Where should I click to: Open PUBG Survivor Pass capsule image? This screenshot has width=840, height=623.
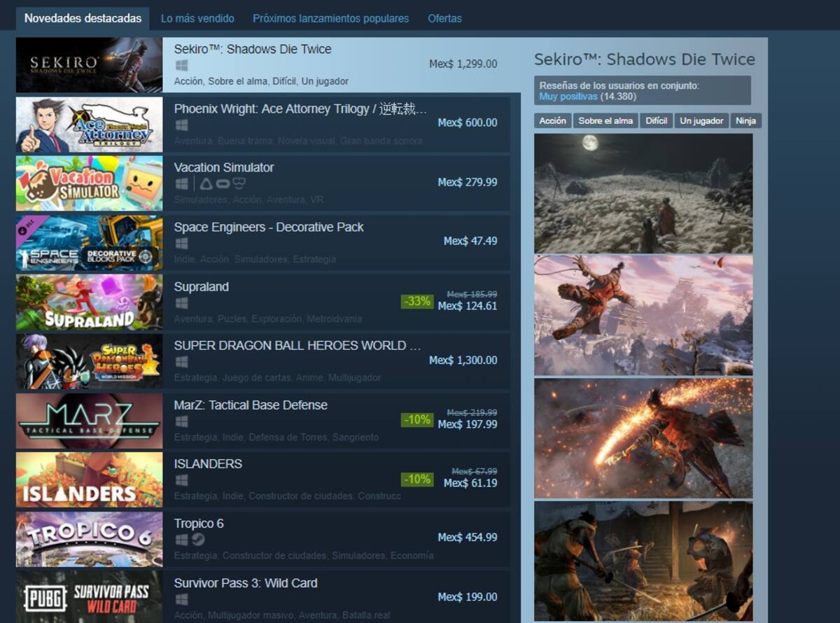[89, 597]
